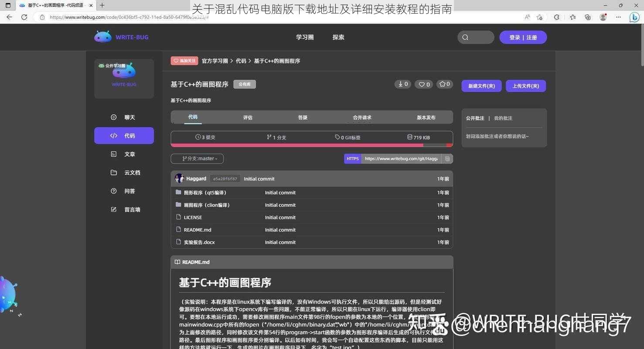Switch to the 合并请求 tab
Screen dimensions: 644x349
362,117
